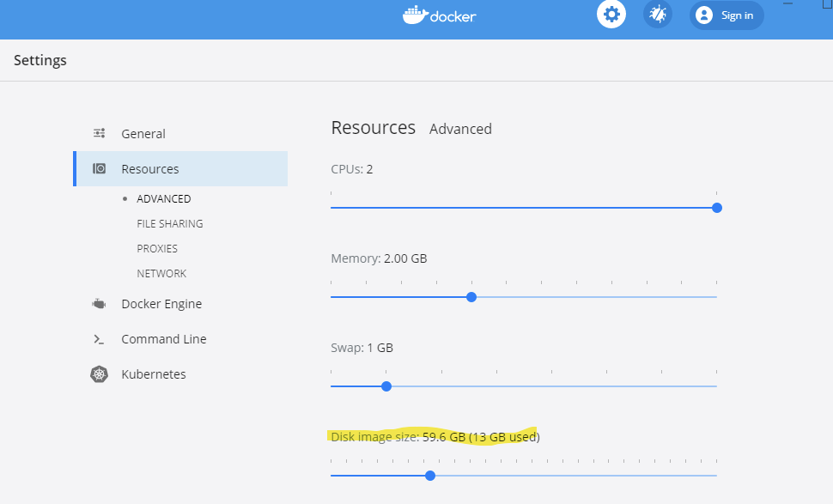Image resolution: width=833 pixels, height=504 pixels.
Task: Click the Command Line prompt icon
Action: click(x=99, y=339)
